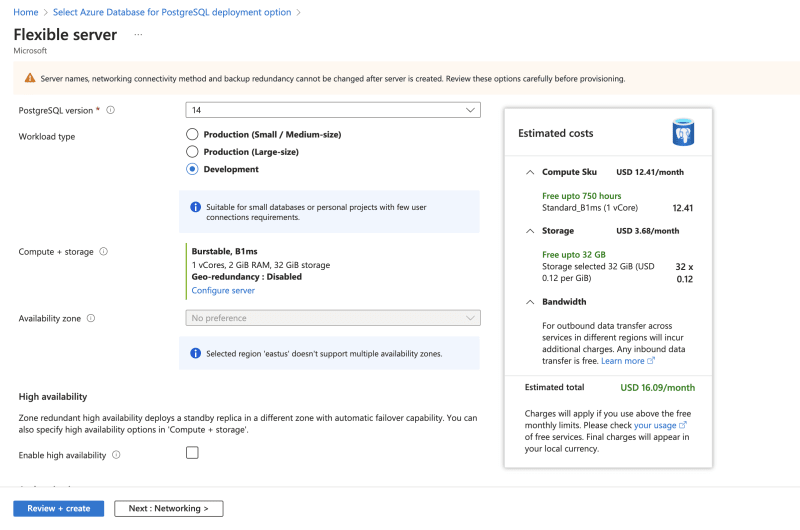The width and height of the screenshot is (800, 530).
Task: Click the blue info icon in the Development note
Action: pos(195,207)
